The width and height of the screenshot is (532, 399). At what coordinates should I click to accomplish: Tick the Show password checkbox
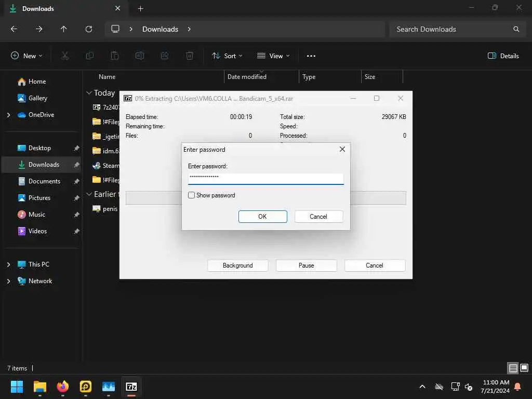[192, 195]
